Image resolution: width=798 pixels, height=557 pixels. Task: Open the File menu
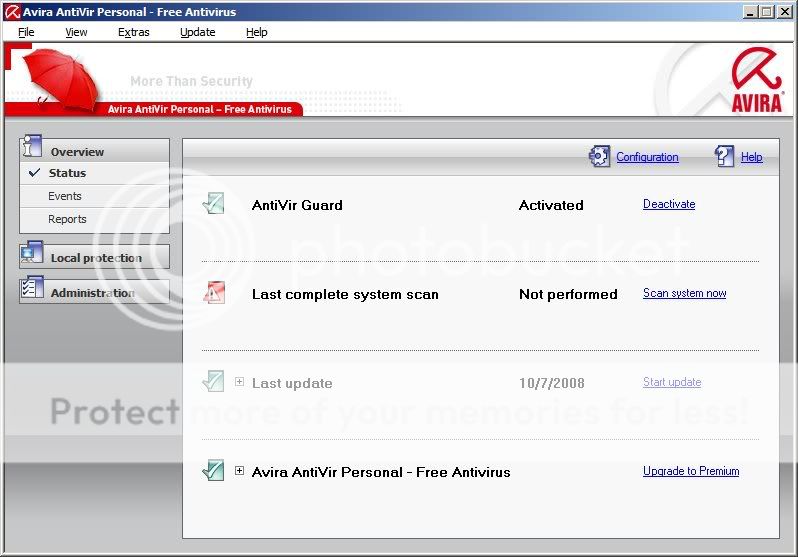(x=26, y=32)
